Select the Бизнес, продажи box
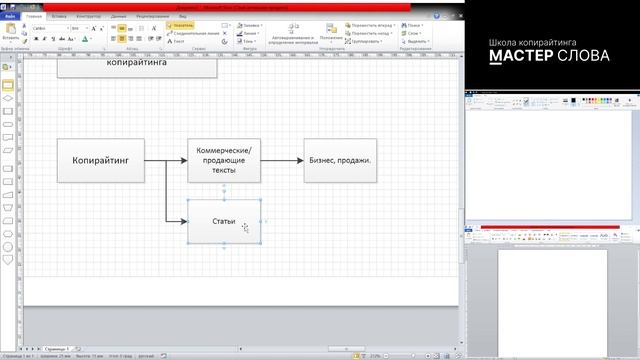The image size is (640, 360). point(340,160)
